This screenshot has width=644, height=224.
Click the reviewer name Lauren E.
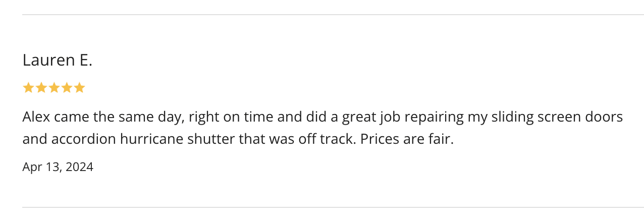[x=57, y=61]
